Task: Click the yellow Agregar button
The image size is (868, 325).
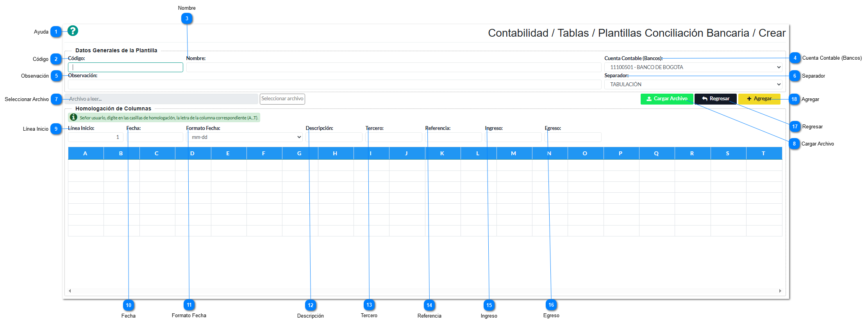Action: [759, 99]
